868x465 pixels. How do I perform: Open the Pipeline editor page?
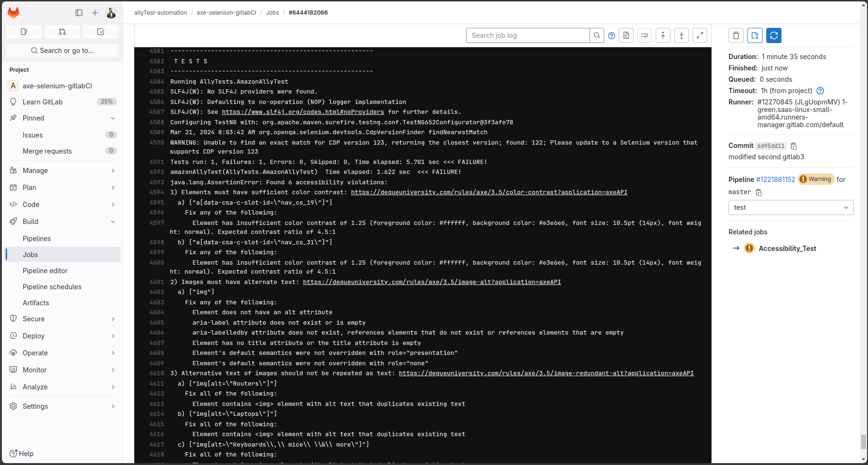(x=45, y=270)
